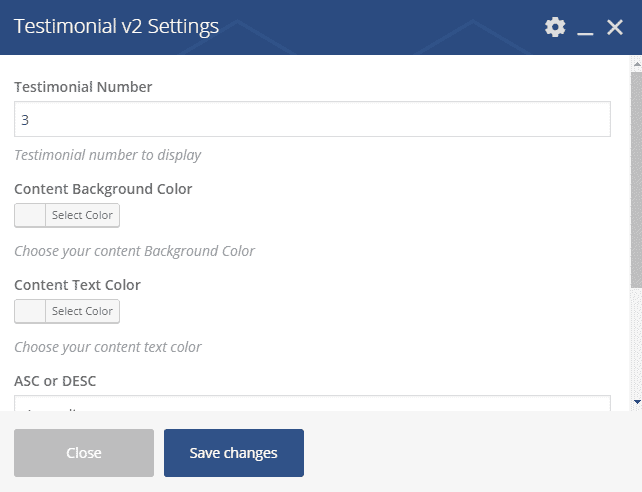The image size is (642, 492).
Task: Click the ASC or DESC label
Action: pos(55,380)
